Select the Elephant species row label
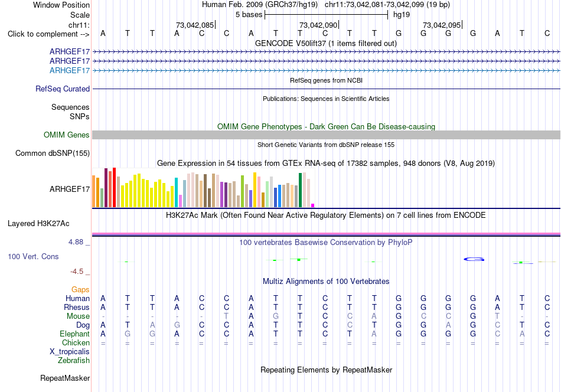561x392 pixels. click(74, 334)
